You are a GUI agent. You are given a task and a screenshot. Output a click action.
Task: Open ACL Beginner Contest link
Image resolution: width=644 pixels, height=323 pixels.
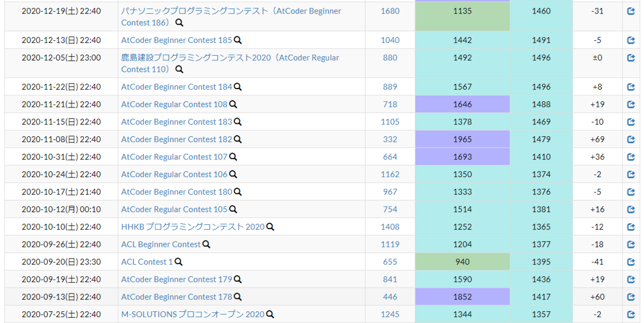point(161,244)
